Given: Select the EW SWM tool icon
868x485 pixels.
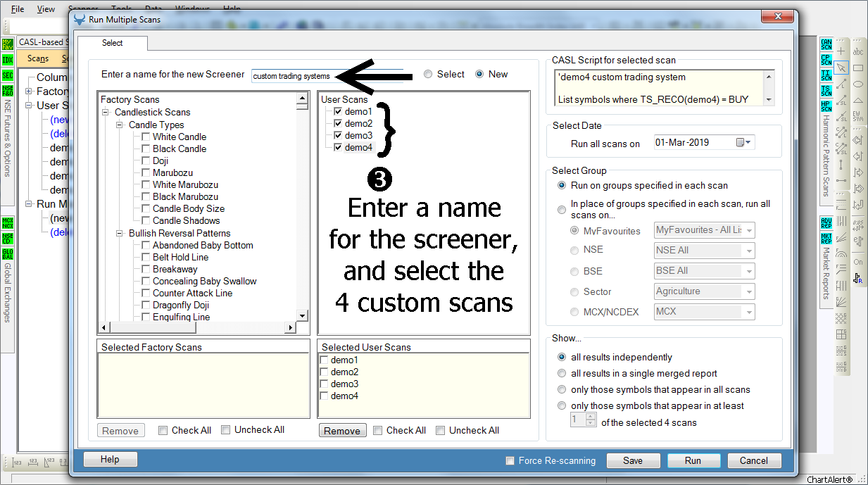Looking at the screenshot, I should pos(858,117).
